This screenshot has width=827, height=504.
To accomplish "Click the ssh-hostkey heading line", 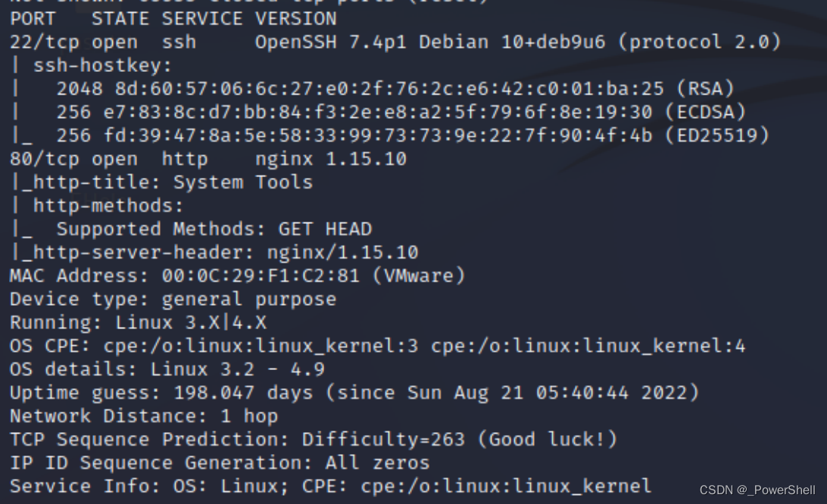I will tap(91, 66).
